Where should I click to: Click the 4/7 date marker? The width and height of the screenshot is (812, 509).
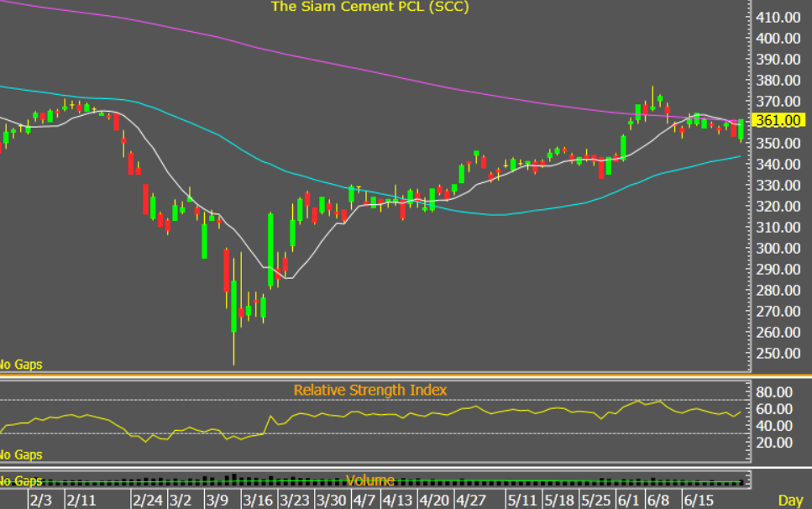[364, 501]
